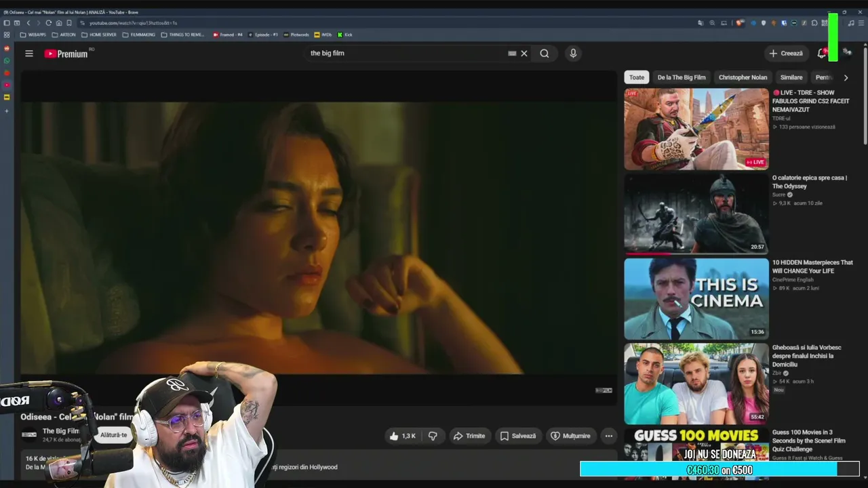Open the YouTube notifications bell
Image resolution: width=868 pixels, height=488 pixels.
[x=821, y=54]
